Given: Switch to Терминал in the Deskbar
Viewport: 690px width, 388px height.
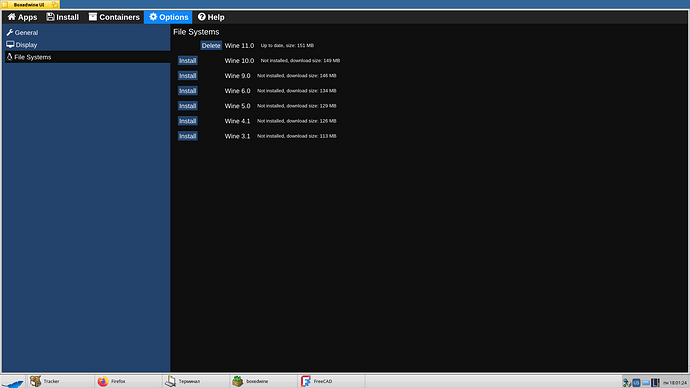Looking at the screenshot, I should pyautogui.click(x=196, y=381).
